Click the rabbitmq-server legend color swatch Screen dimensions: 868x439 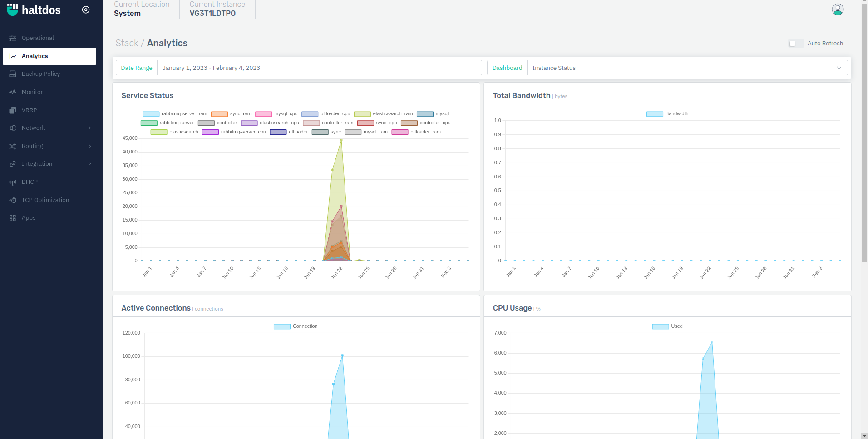point(149,123)
